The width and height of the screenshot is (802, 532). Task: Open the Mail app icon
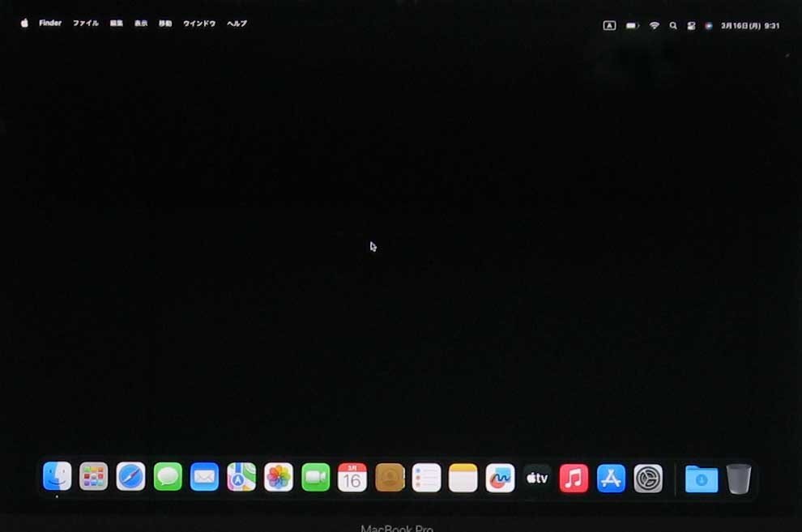click(205, 477)
